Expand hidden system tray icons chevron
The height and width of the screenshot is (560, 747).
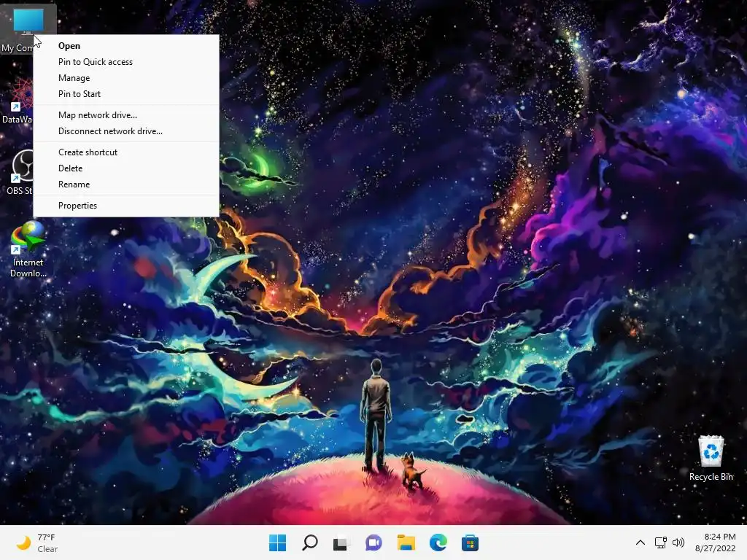(x=640, y=542)
